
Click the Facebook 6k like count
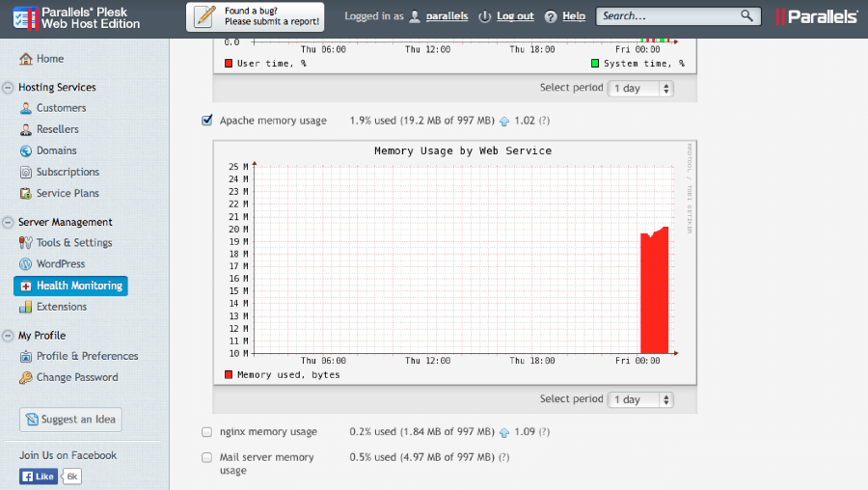pos(72,476)
